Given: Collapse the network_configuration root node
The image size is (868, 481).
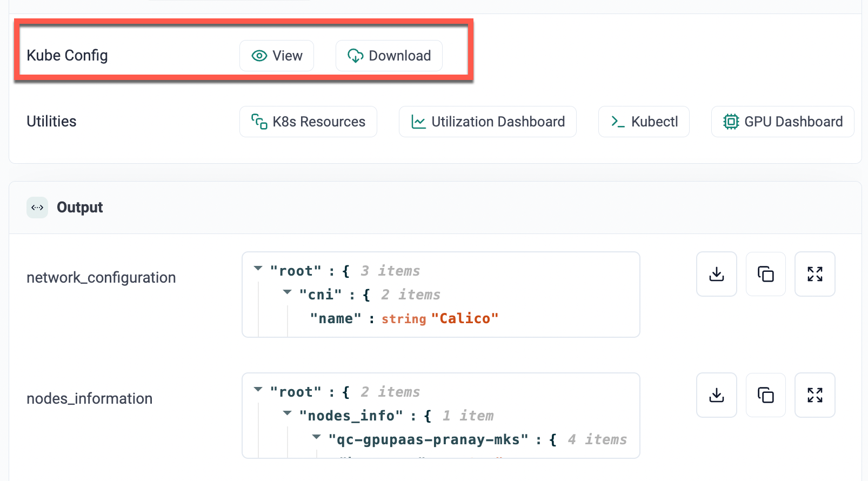Looking at the screenshot, I should click(x=258, y=269).
